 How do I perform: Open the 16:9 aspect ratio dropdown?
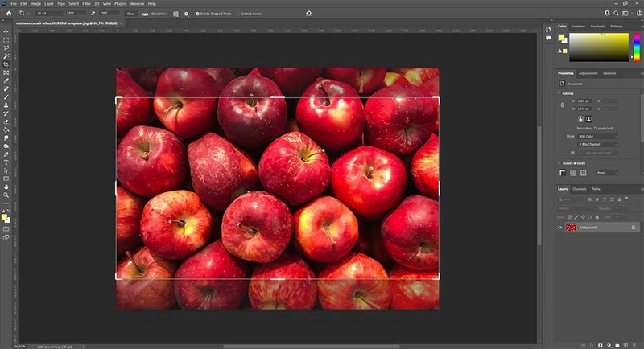click(49, 14)
